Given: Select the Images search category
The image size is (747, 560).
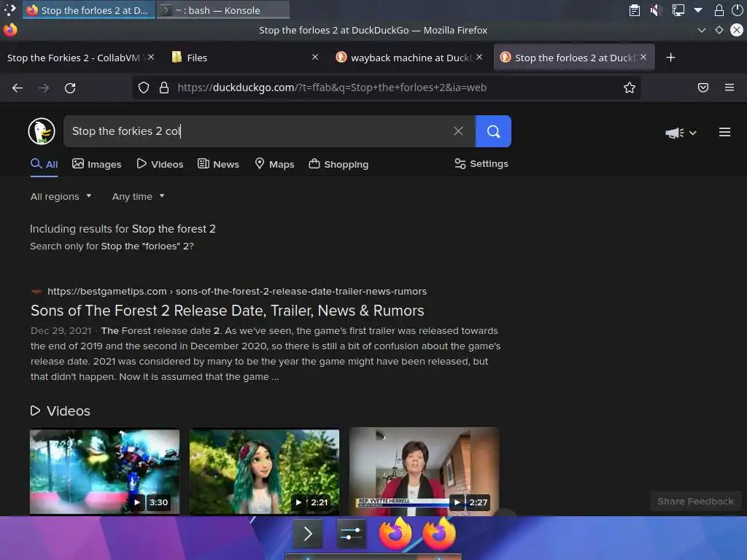Looking at the screenshot, I should 97,164.
